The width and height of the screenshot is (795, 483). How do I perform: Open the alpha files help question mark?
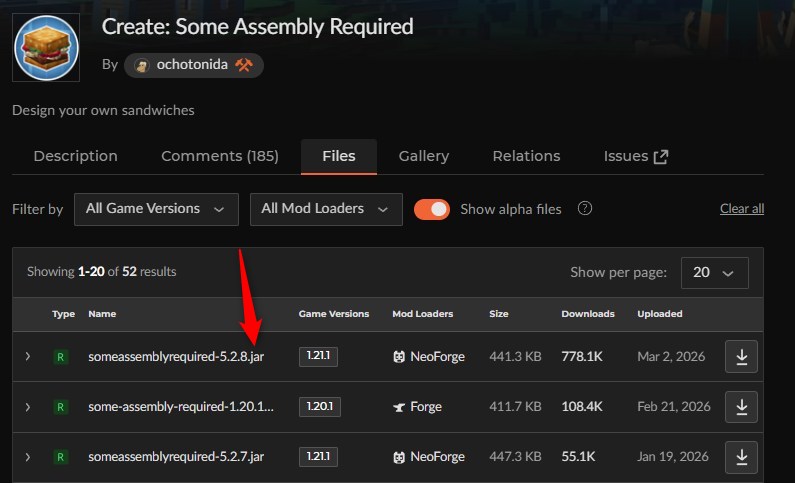pos(585,208)
